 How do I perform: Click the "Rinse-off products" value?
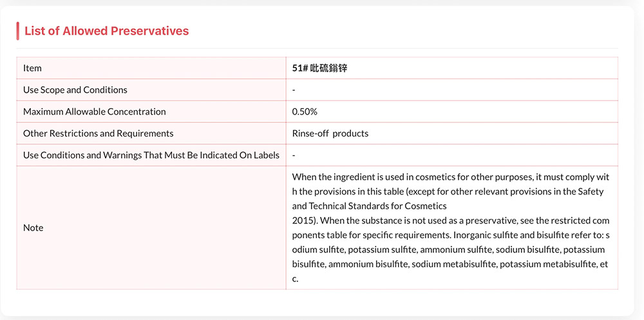pyautogui.click(x=330, y=134)
